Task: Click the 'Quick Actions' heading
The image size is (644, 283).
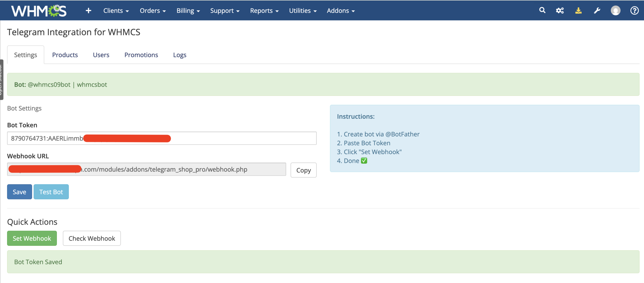Action: [32, 222]
